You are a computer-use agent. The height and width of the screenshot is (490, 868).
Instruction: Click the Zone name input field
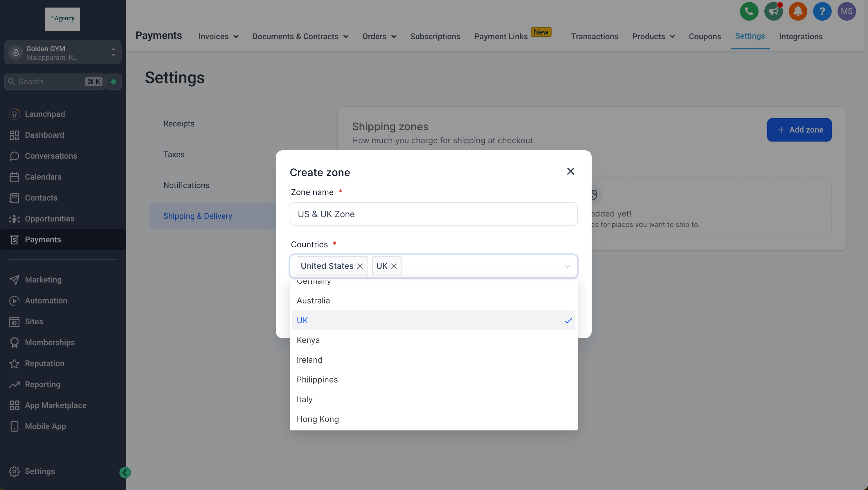(x=433, y=214)
